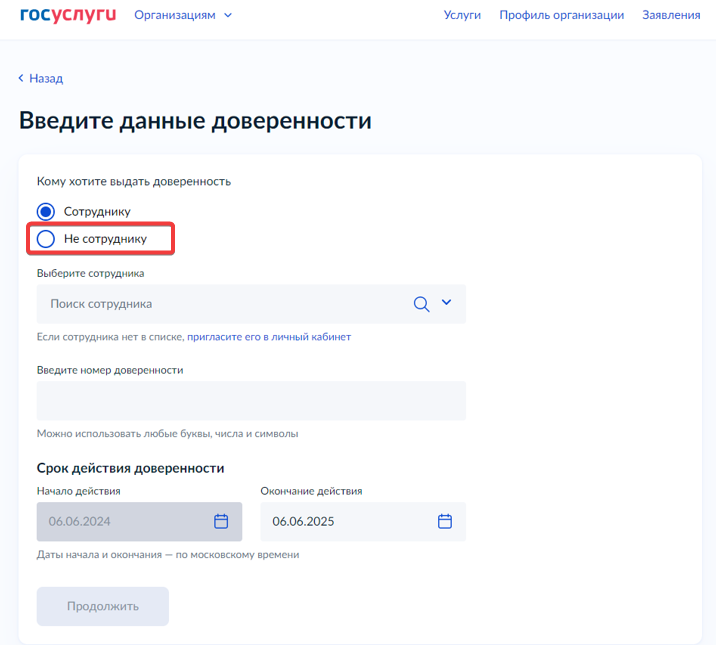Click the Срок действия доверенности heading
The image size is (716, 645).
tap(131, 468)
